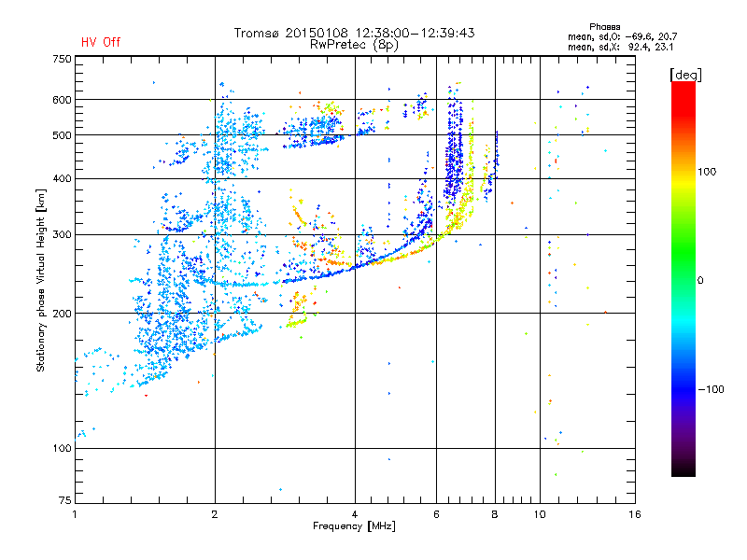This screenshot has width=747, height=560.
Task: Click the x-axis label '6'
Action: (x=436, y=514)
